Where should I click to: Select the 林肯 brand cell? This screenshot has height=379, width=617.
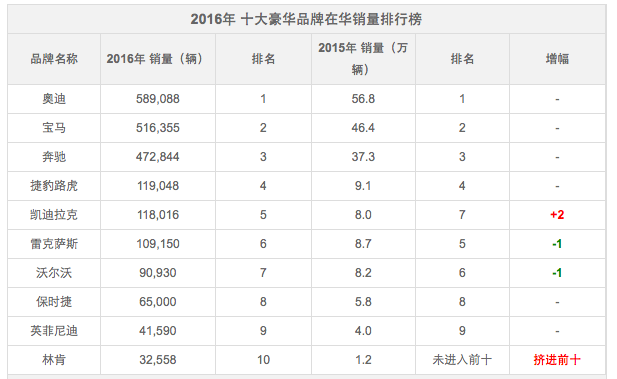pyautogui.click(x=54, y=360)
